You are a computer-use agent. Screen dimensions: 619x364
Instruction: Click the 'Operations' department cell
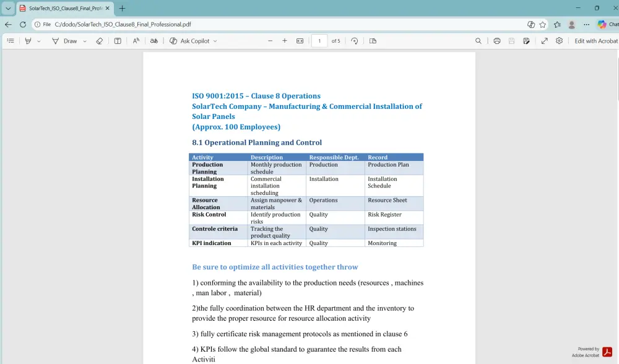(x=335, y=203)
